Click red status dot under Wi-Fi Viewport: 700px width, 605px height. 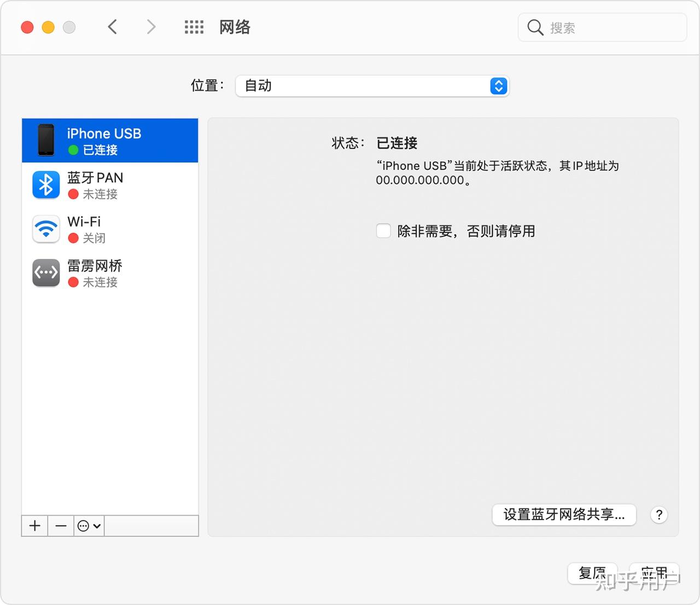click(x=73, y=238)
